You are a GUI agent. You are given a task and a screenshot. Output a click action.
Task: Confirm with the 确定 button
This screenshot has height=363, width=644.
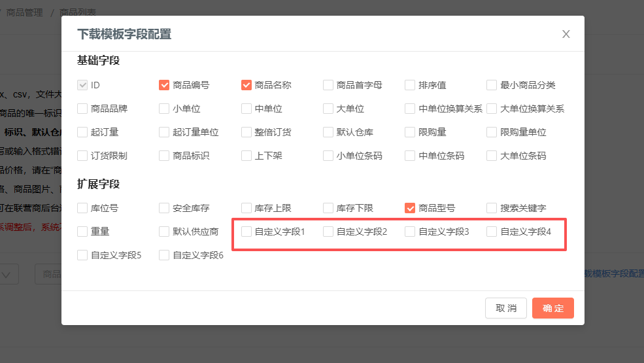553,308
